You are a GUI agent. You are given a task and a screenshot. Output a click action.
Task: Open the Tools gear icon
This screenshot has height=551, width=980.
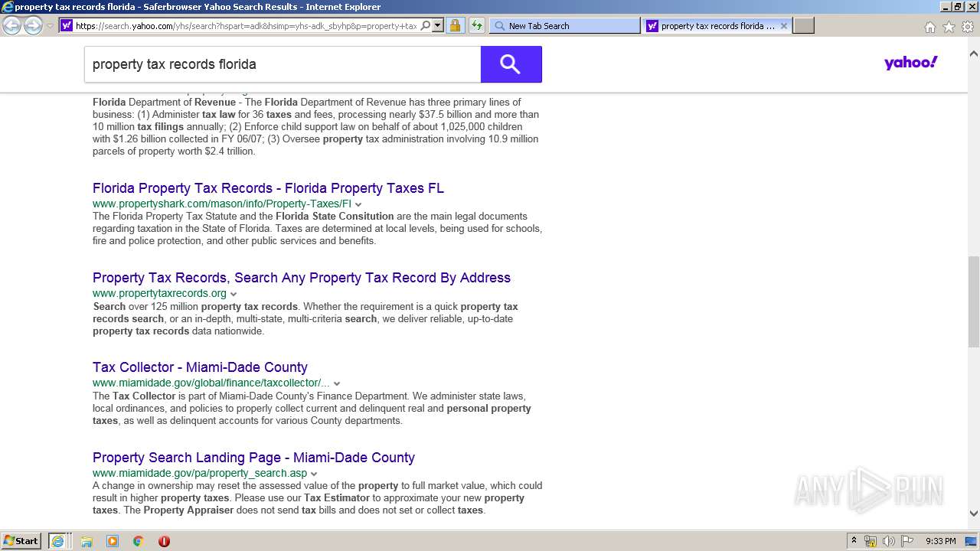click(x=968, y=27)
